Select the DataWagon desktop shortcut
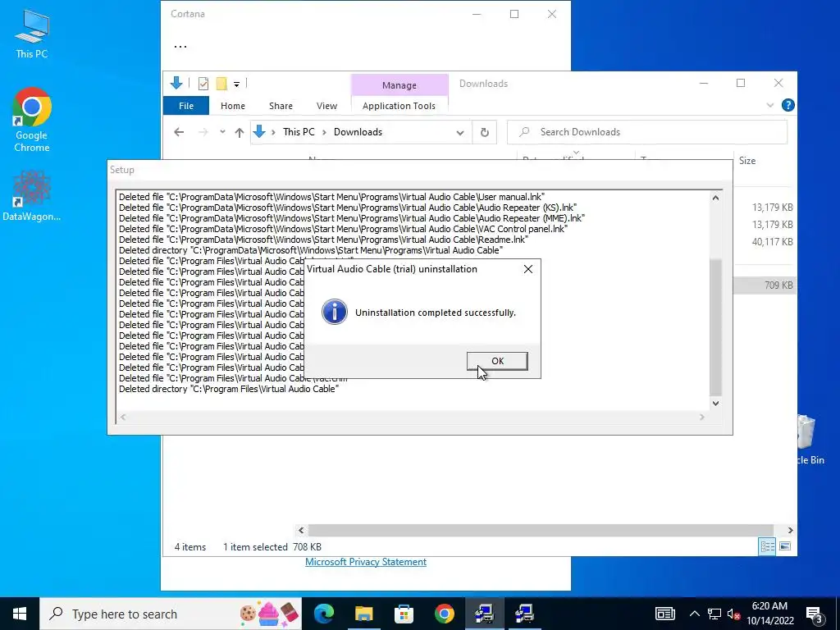This screenshot has height=630, width=840. [x=32, y=195]
